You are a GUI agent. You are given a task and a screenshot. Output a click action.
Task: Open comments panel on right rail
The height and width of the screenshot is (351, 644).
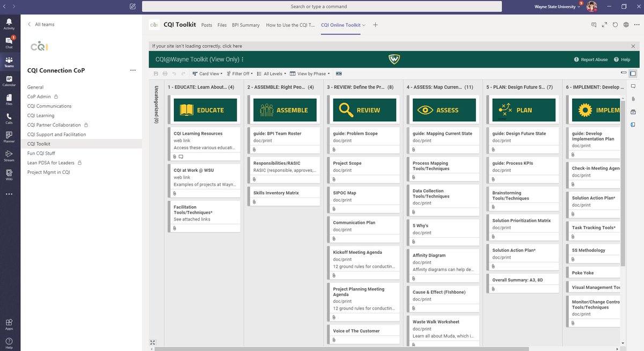pos(633,86)
